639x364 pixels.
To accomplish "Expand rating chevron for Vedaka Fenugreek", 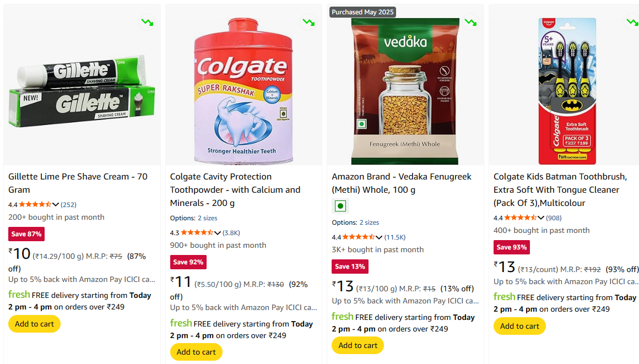I will click(379, 237).
